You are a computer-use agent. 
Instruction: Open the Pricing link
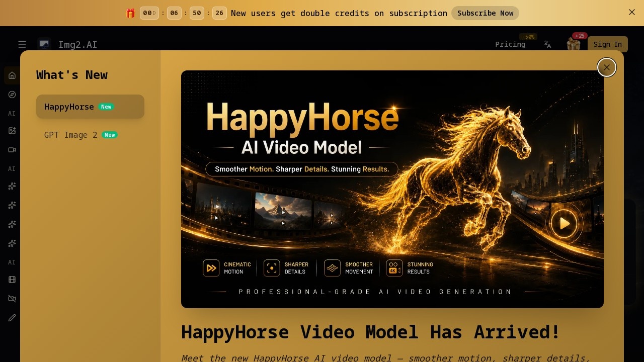tap(510, 44)
